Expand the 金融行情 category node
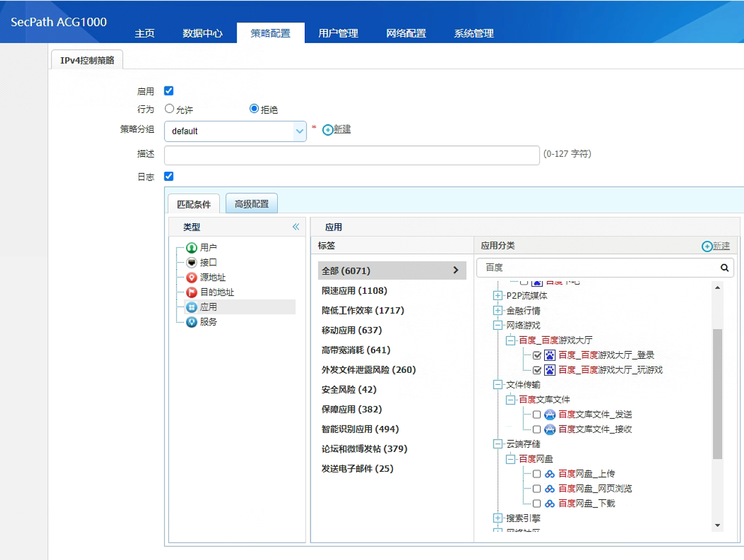 (498, 310)
